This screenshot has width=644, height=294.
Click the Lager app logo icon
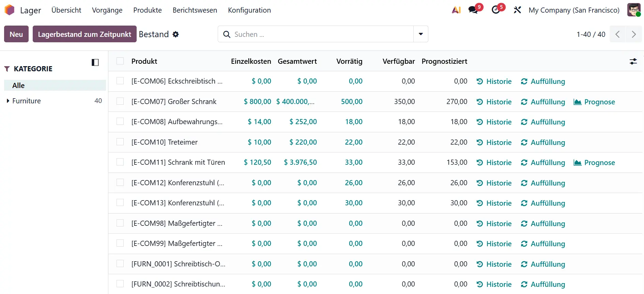[10, 10]
